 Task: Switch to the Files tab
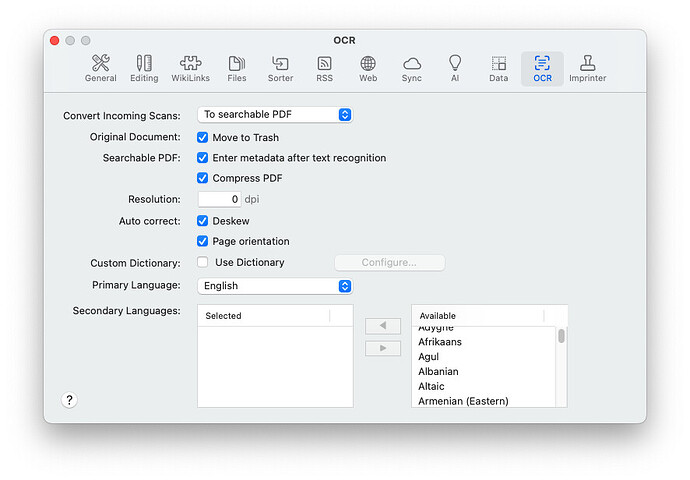(x=236, y=68)
